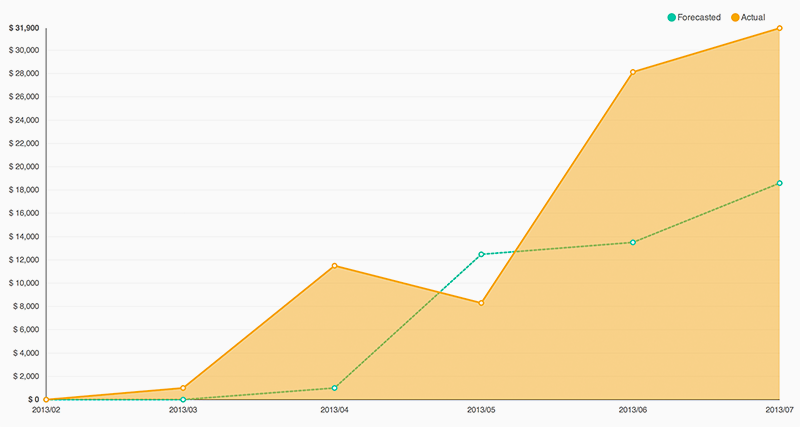
Task: Pick the Actual data point at 2013/06
Action: coord(633,72)
